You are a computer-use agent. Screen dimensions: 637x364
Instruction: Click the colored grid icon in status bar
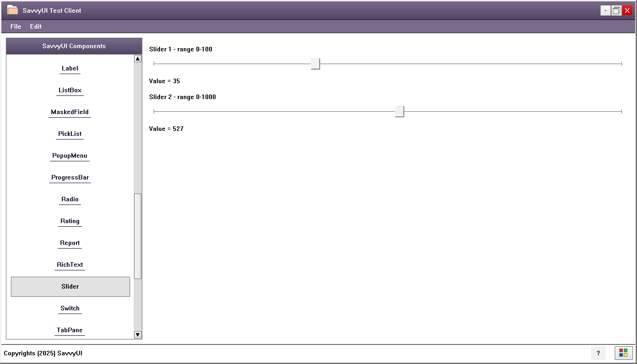[x=623, y=353]
